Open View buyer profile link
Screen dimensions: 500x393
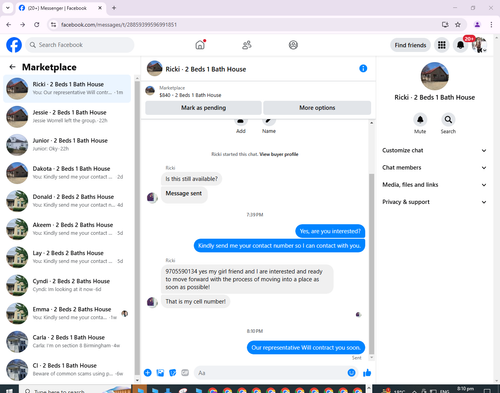(279, 154)
